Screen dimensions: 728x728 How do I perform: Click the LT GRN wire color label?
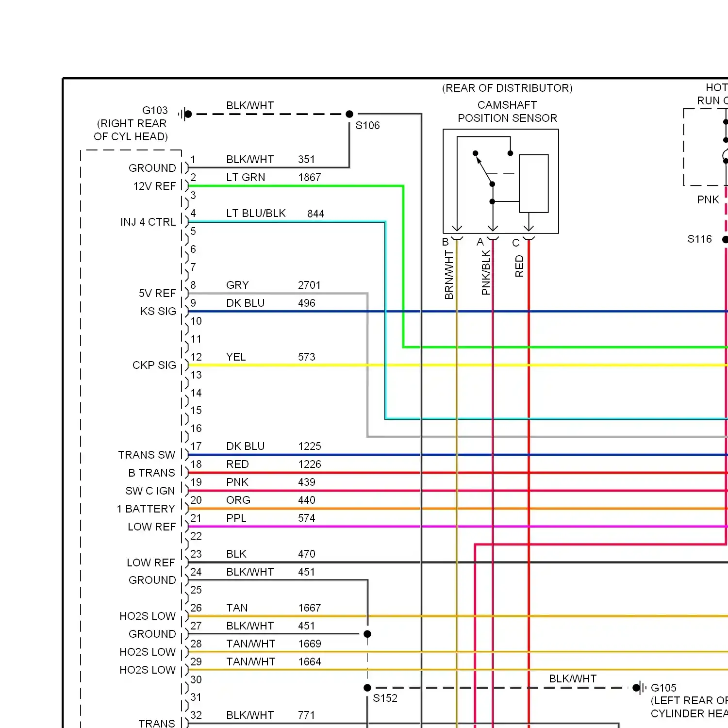(246, 177)
